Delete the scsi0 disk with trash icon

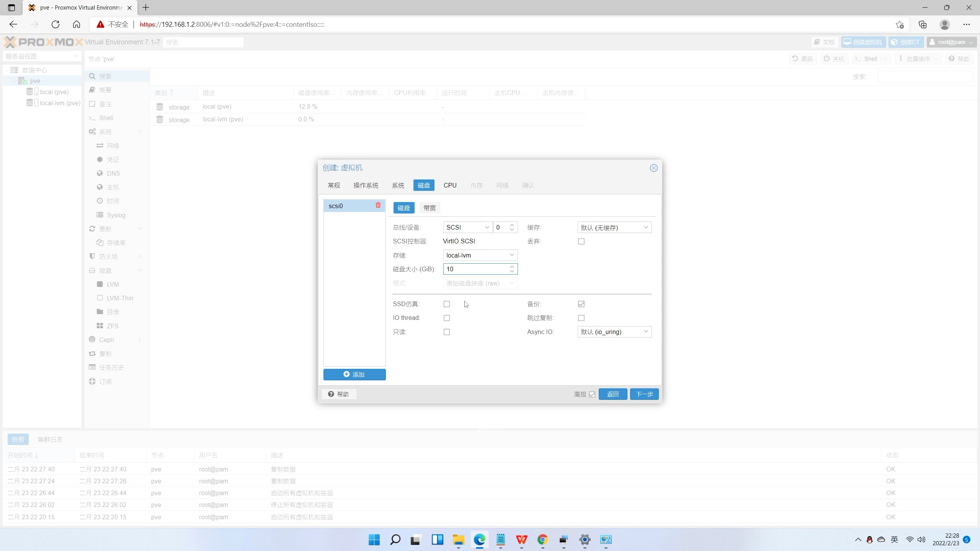click(378, 205)
